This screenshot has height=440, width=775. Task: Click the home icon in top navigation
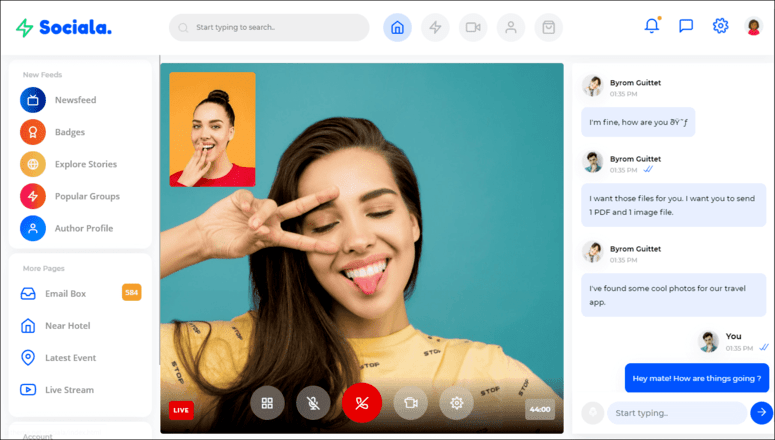coord(397,28)
